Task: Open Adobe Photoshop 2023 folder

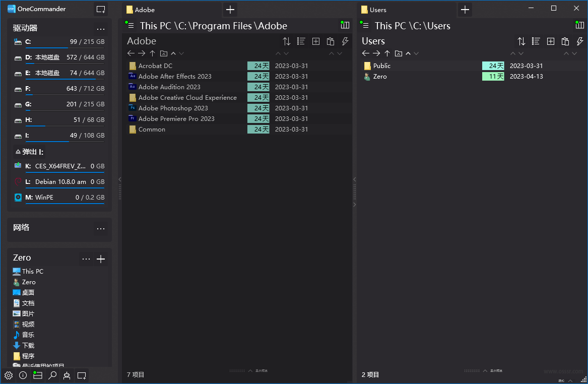Action: pyautogui.click(x=173, y=108)
